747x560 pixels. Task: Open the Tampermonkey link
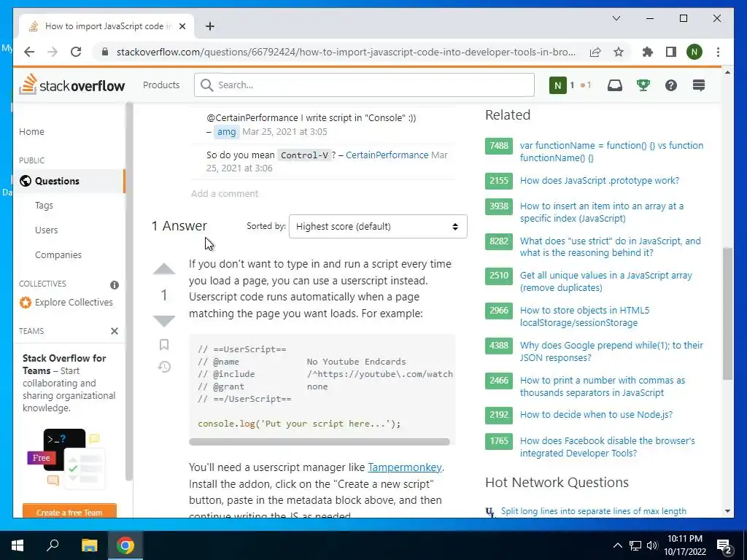pyautogui.click(x=404, y=467)
